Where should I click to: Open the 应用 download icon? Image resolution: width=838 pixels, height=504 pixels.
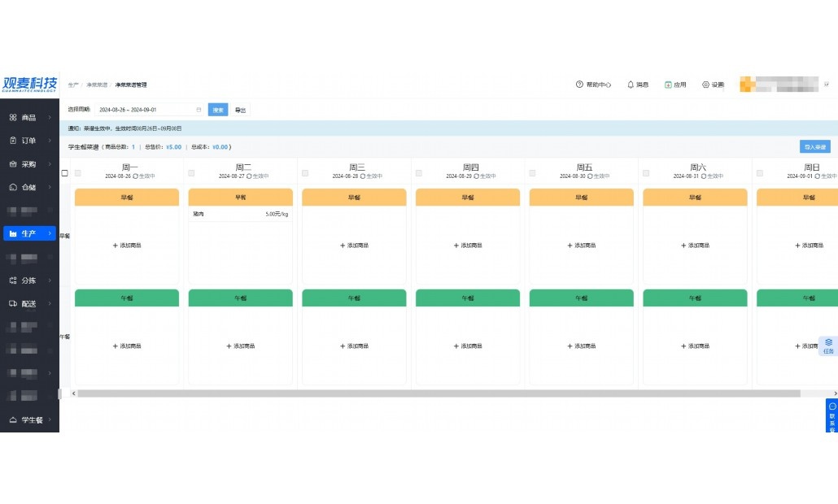click(x=668, y=85)
